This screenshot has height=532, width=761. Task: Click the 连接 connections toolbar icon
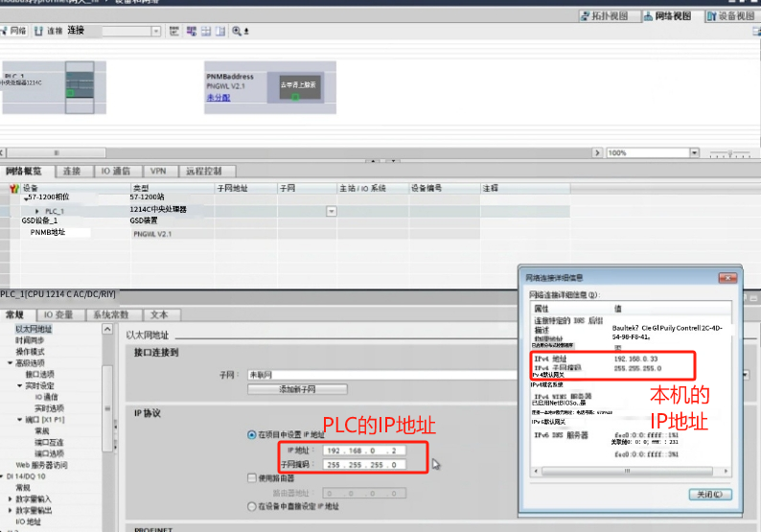click(x=39, y=31)
